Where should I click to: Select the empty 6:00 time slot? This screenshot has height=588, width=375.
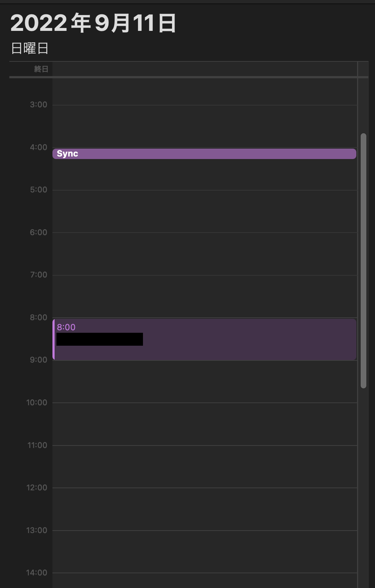click(x=205, y=254)
